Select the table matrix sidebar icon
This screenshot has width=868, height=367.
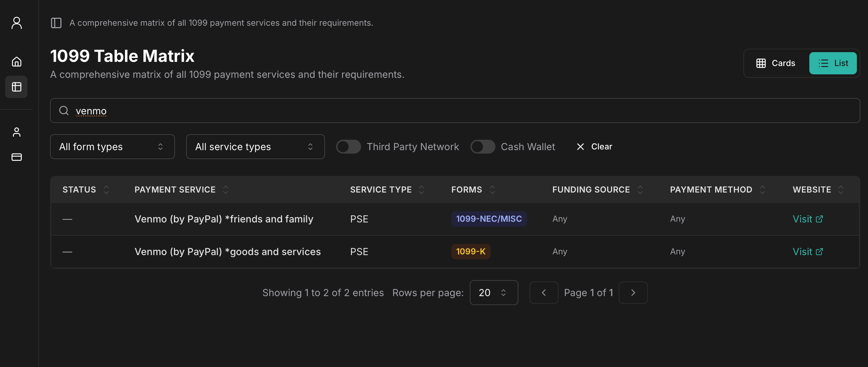click(x=16, y=87)
